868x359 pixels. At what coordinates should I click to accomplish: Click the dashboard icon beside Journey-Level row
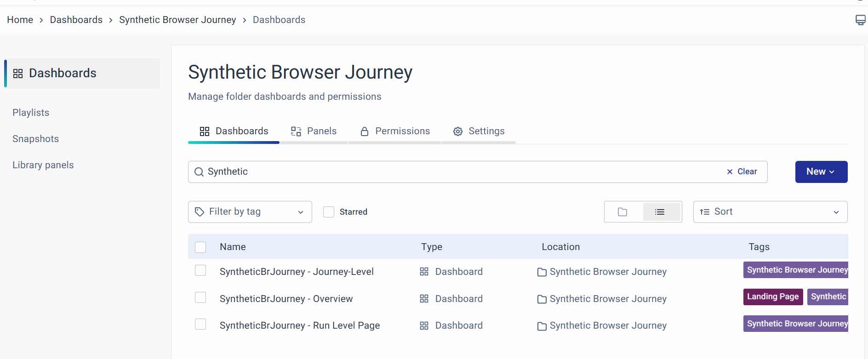tap(424, 272)
